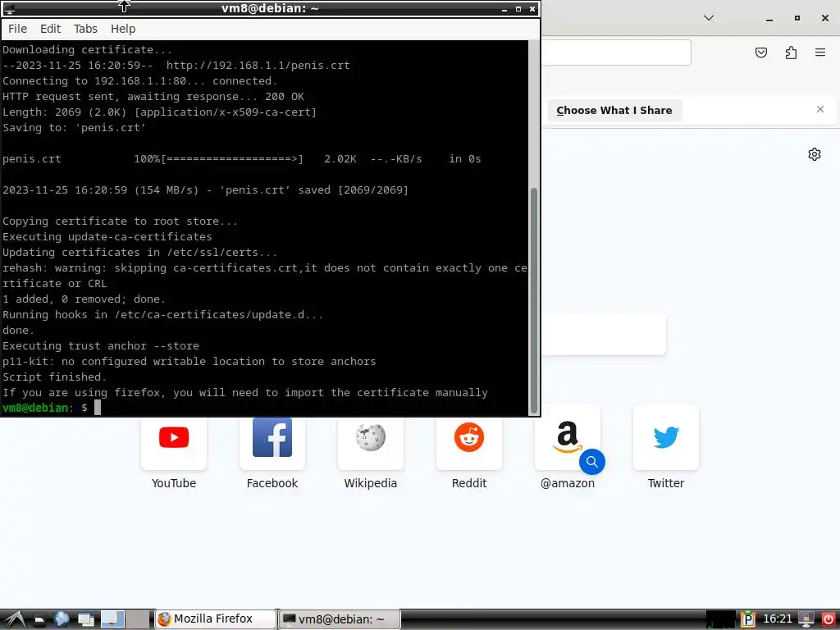Click the 16:21 clock in the taskbar
The height and width of the screenshot is (630, 840).
pyautogui.click(x=777, y=619)
